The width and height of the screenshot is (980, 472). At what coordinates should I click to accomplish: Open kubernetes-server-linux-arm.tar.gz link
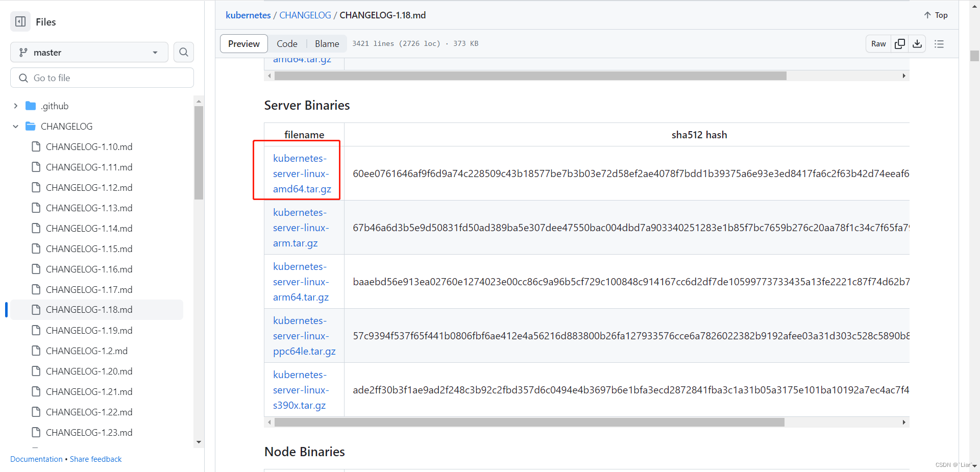point(301,228)
